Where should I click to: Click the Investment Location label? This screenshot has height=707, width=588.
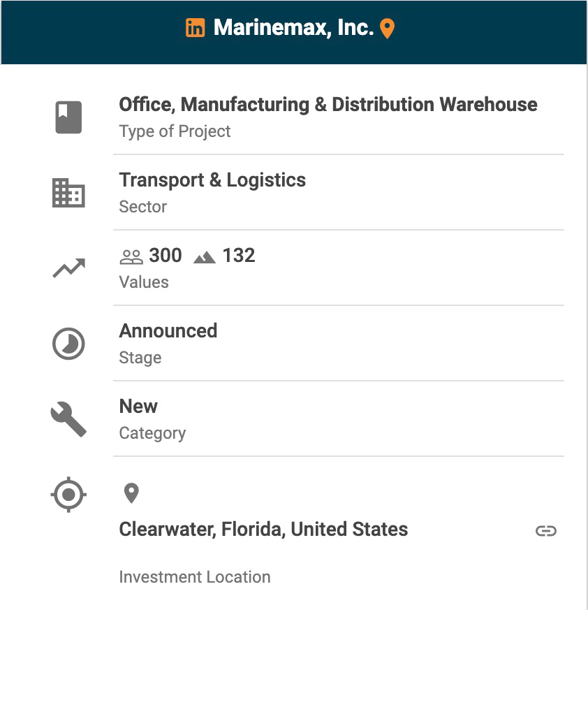pos(195,577)
